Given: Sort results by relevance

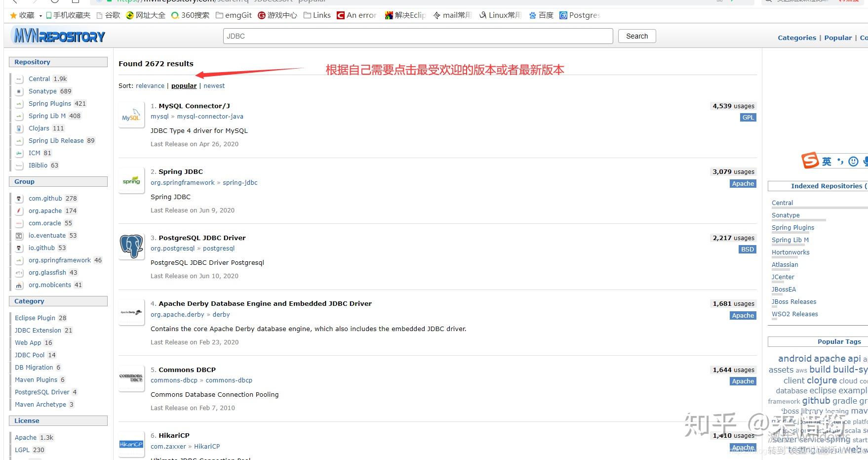Looking at the screenshot, I should click(150, 85).
